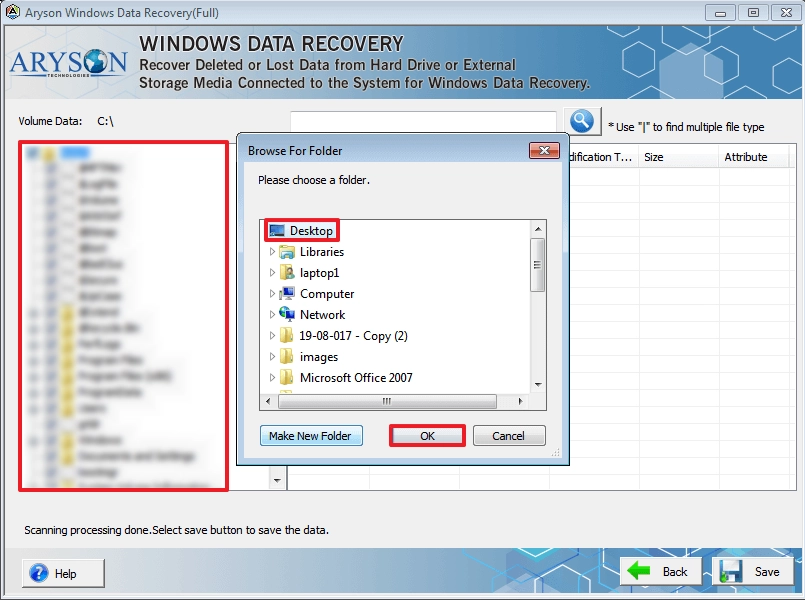Click the folder list vertical scrollbar thumb

538,265
